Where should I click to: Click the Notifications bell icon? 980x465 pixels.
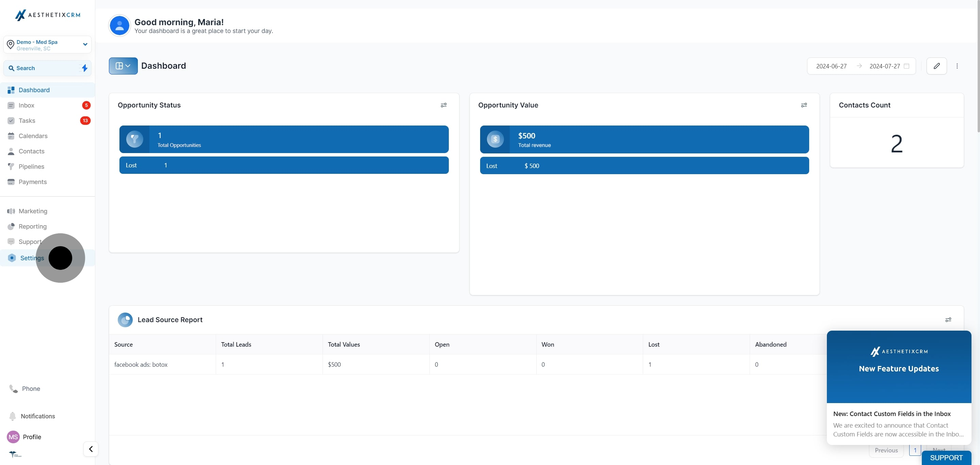(x=13, y=416)
